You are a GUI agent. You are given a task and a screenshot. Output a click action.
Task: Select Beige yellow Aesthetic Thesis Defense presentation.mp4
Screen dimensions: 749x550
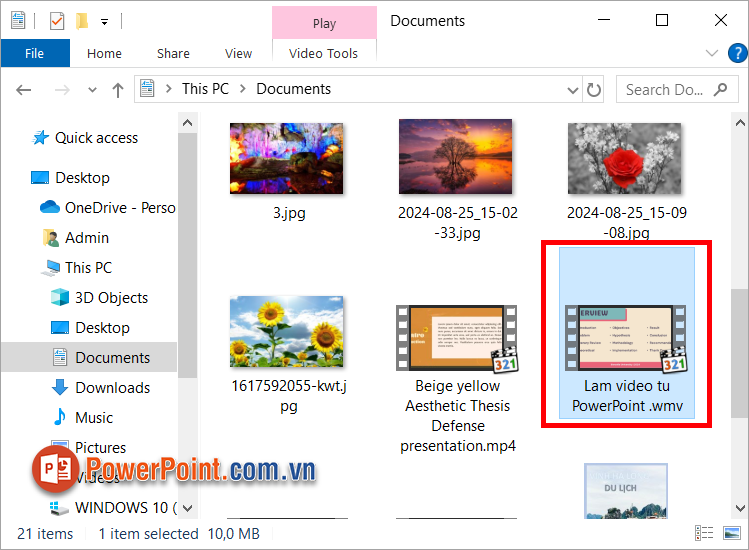tap(458, 380)
